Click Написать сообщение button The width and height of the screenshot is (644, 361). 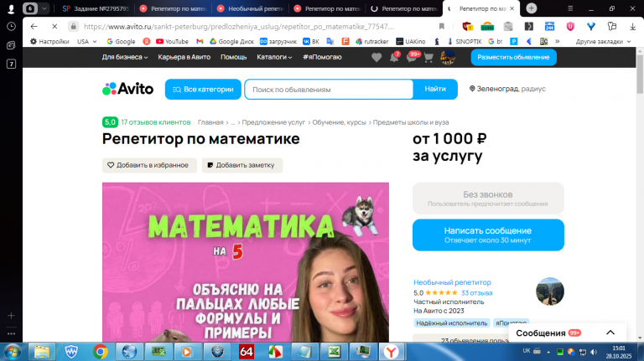pyautogui.click(x=488, y=235)
